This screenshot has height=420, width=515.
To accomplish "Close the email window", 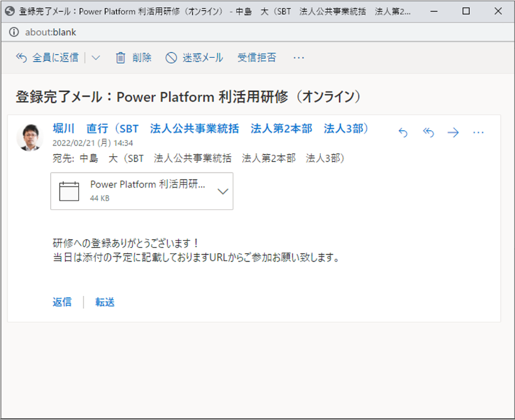I will 498,11.
